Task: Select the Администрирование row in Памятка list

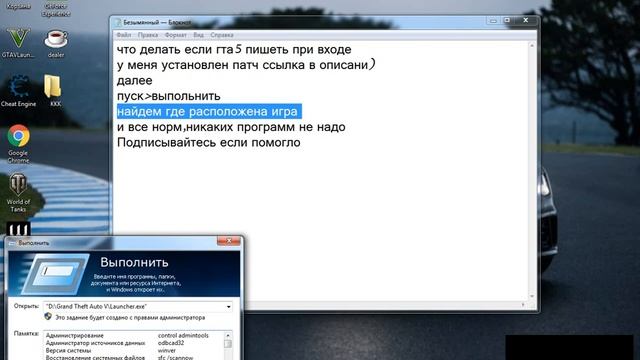Action: click(134, 336)
